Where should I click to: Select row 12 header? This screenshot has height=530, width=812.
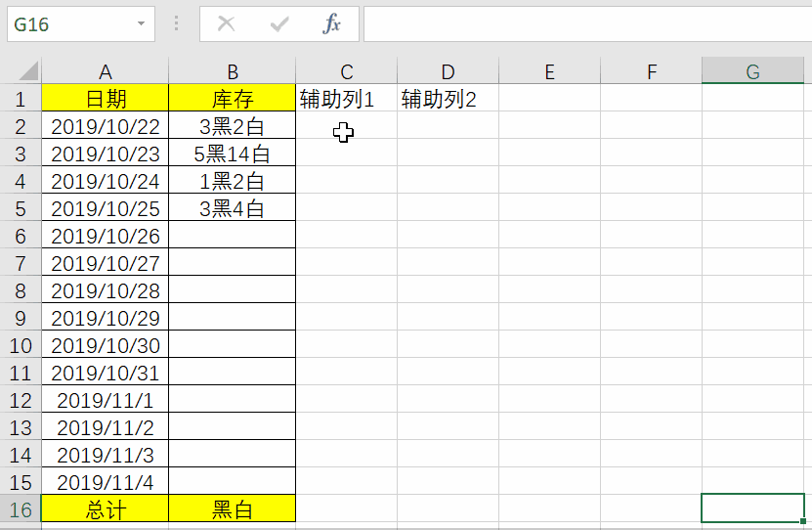(x=21, y=401)
